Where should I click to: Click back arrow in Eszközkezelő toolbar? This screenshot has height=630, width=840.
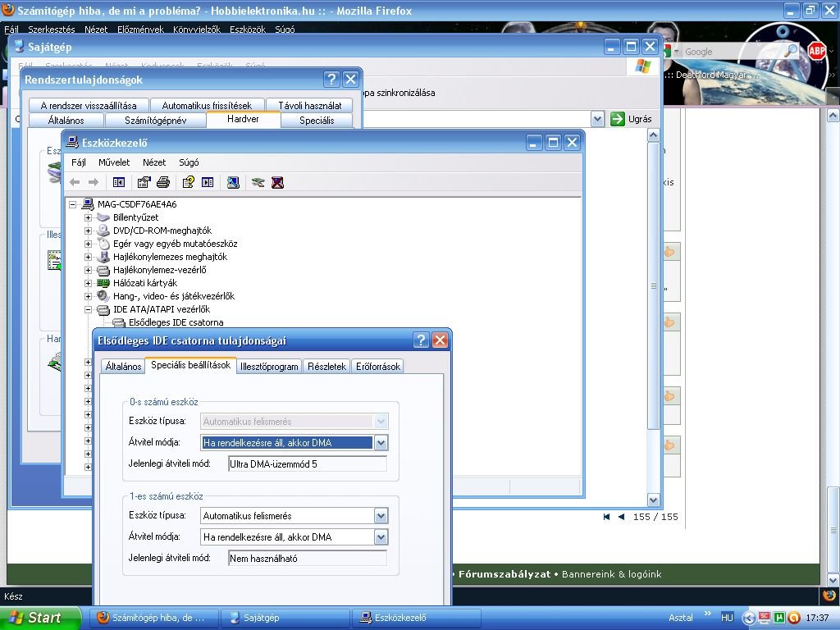pyautogui.click(x=75, y=183)
